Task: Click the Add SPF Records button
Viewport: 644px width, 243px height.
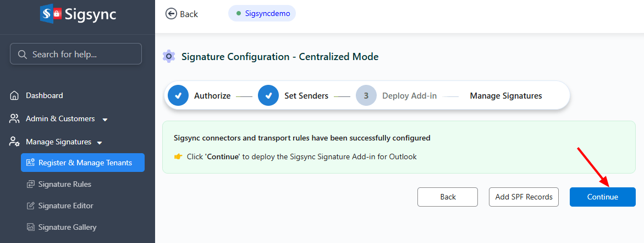Action: [524, 197]
